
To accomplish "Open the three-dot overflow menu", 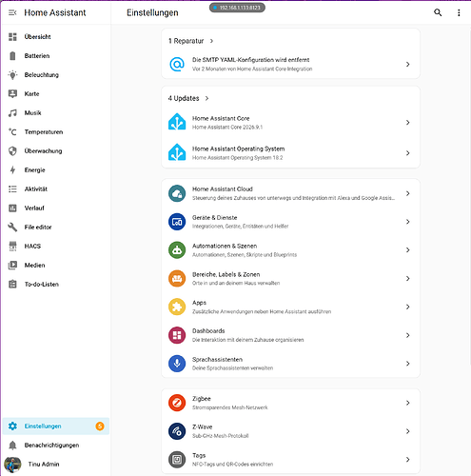I will click(459, 12).
